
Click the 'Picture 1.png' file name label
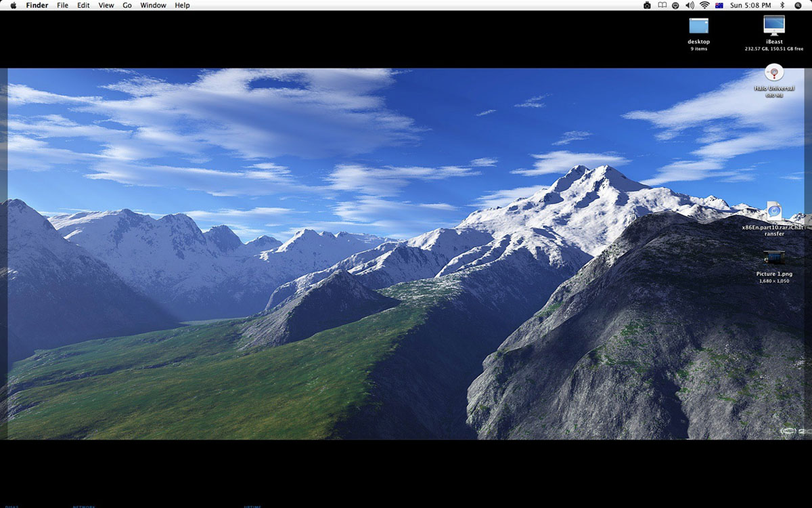tap(774, 274)
